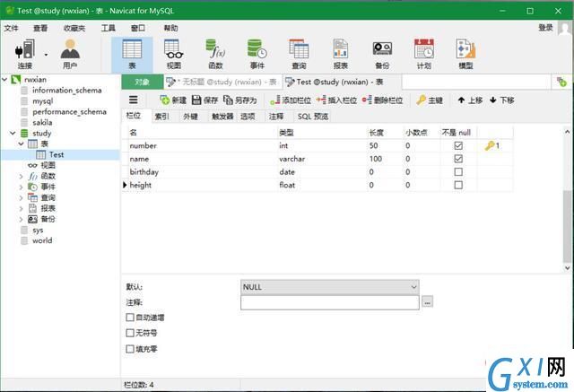The width and height of the screenshot is (574, 392).
Task: Click the 主键 (Primary Key) button
Action: click(x=430, y=100)
